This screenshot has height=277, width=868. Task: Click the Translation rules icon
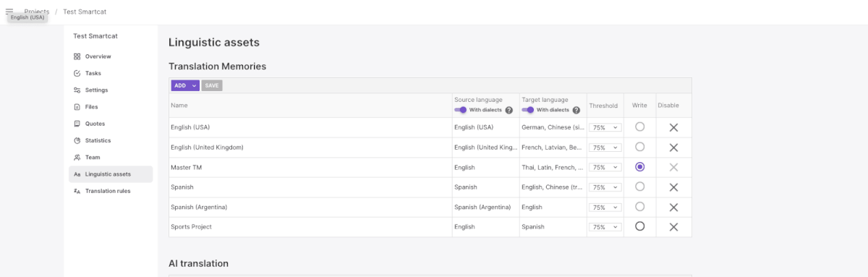pos(77,191)
